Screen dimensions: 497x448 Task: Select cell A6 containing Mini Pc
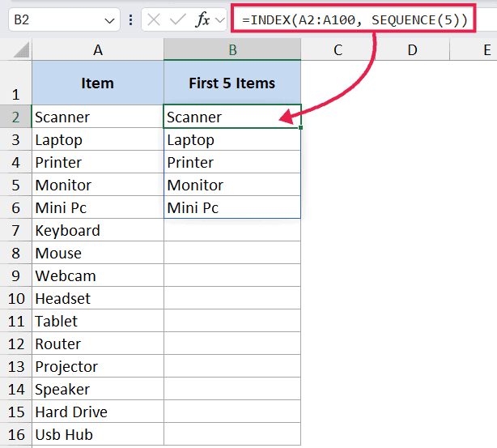tap(98, 207)
